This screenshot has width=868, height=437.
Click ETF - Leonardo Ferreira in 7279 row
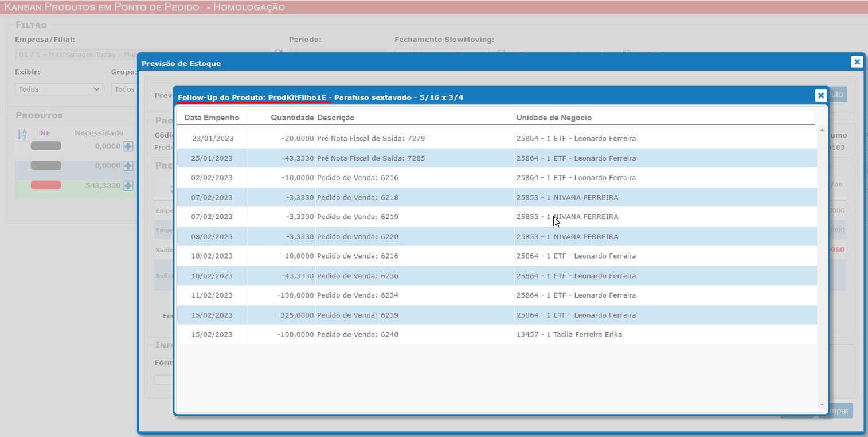click(x=595, y=138)
